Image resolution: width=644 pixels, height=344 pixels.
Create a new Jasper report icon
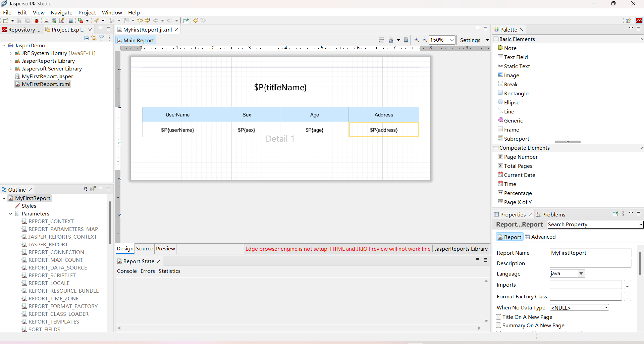point(46,20)
